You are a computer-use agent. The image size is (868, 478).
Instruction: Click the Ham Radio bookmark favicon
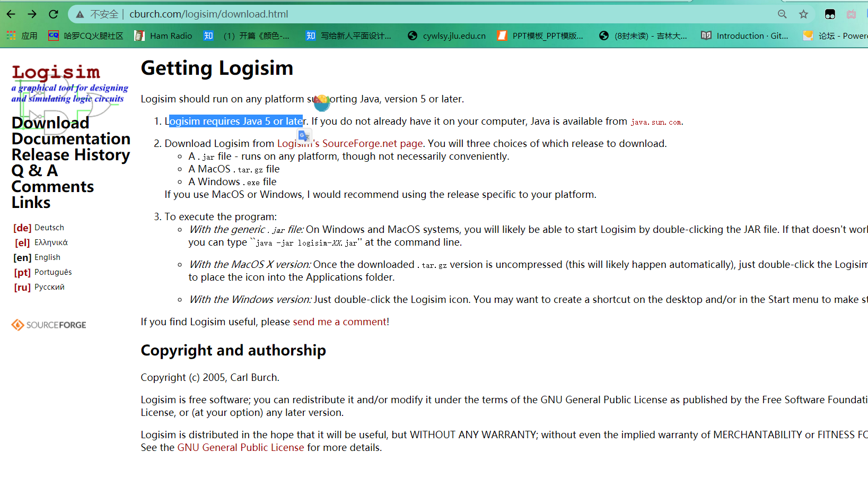(x=139, y=36)
